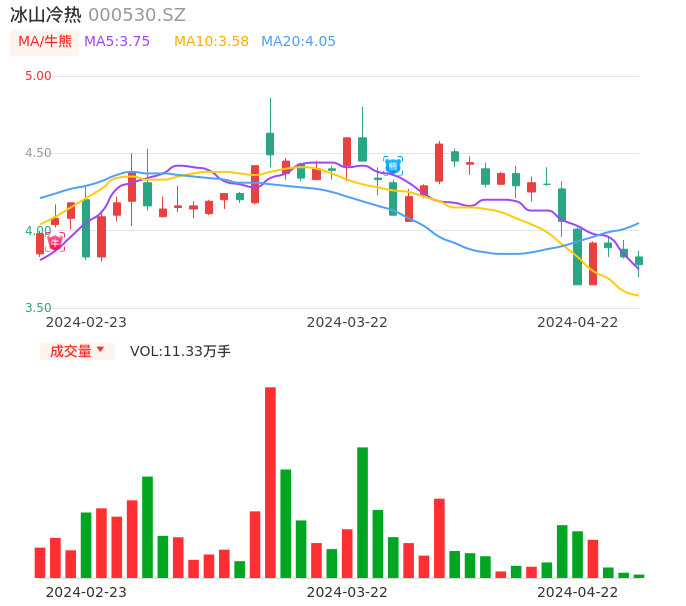Click the 3.50 price axis label
Screen dimensions: 686x606
pos(38,308)
